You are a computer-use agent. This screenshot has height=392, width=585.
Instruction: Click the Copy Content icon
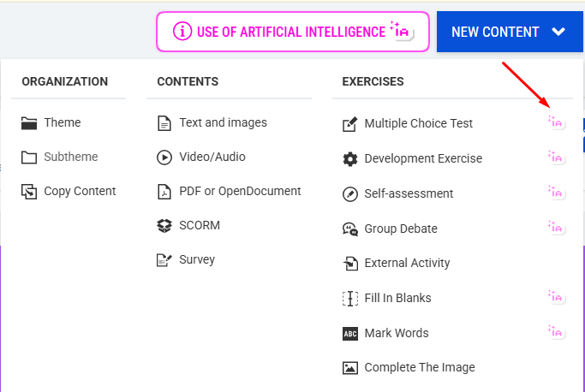pyautogui.click(x=29, y=192)
